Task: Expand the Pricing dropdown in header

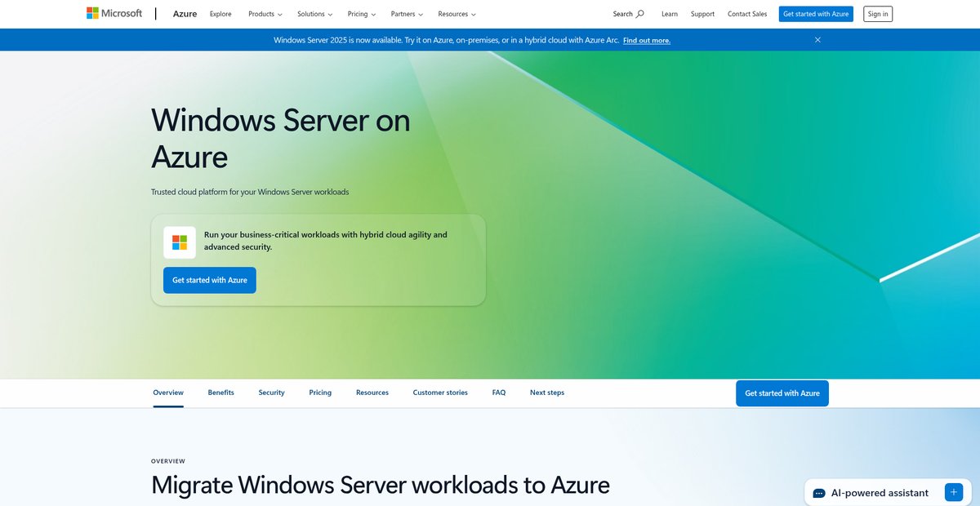Action: pyautogui.click(x=362, y=14)
